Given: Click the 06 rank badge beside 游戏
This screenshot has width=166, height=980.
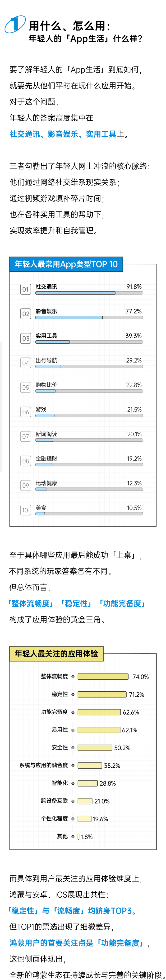Looking at the screenshot, I should [25, 412].
